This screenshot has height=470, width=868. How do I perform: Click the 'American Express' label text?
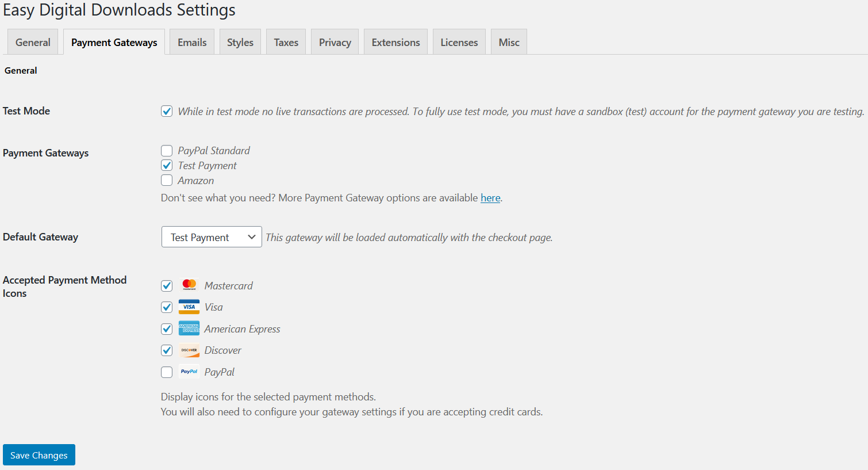coord(242,329)
